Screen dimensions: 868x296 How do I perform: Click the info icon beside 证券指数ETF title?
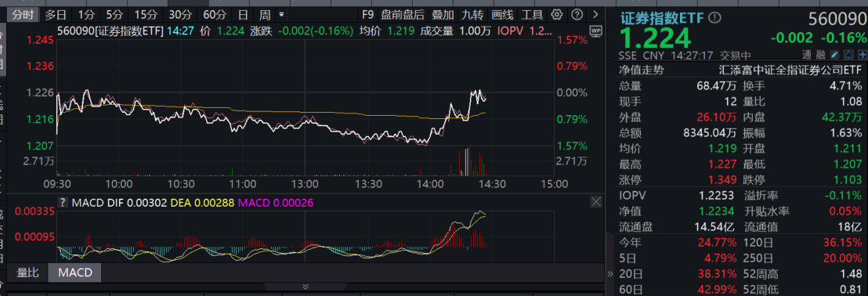[715, 18]
